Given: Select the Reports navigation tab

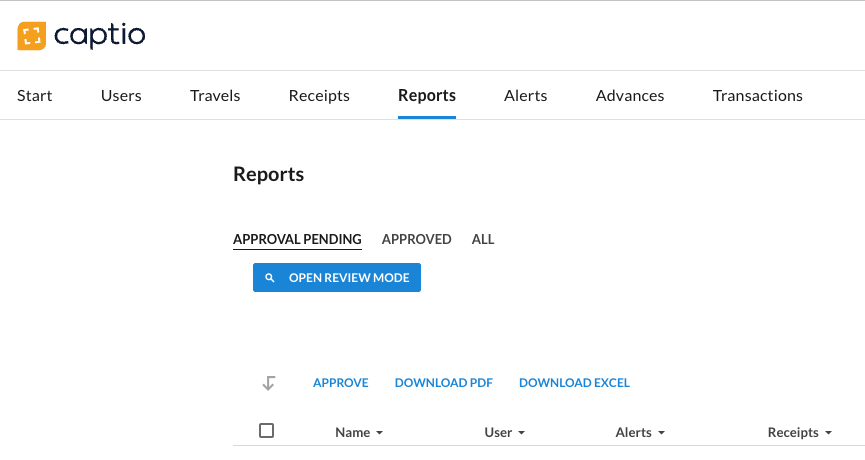Looking at the screenshot, I should pyautogui.click(x=427, y=96).
